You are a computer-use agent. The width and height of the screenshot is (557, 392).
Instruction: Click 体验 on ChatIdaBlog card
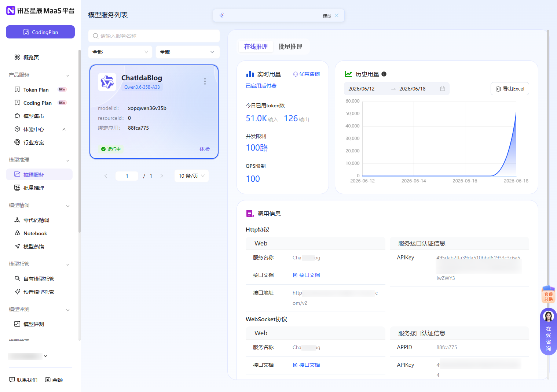click(205, 149)
